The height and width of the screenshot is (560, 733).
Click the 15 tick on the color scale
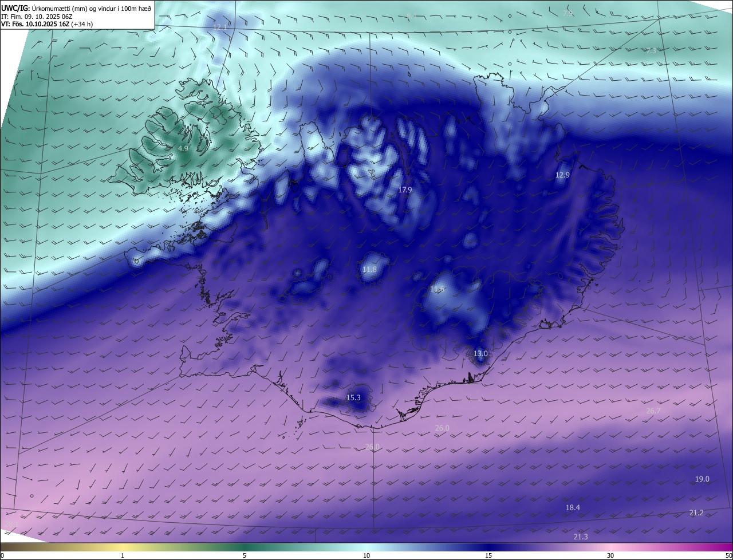[x=488, y=555]
